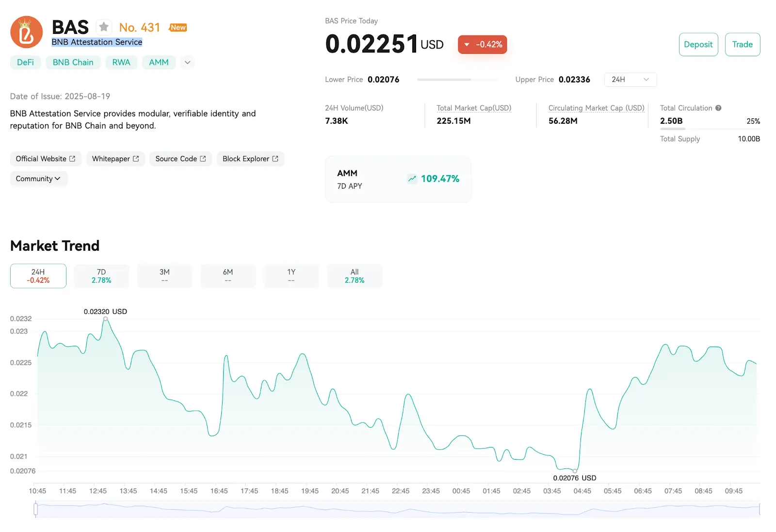
Task: Expand the Community dropdown
Action: coord(38,178)
